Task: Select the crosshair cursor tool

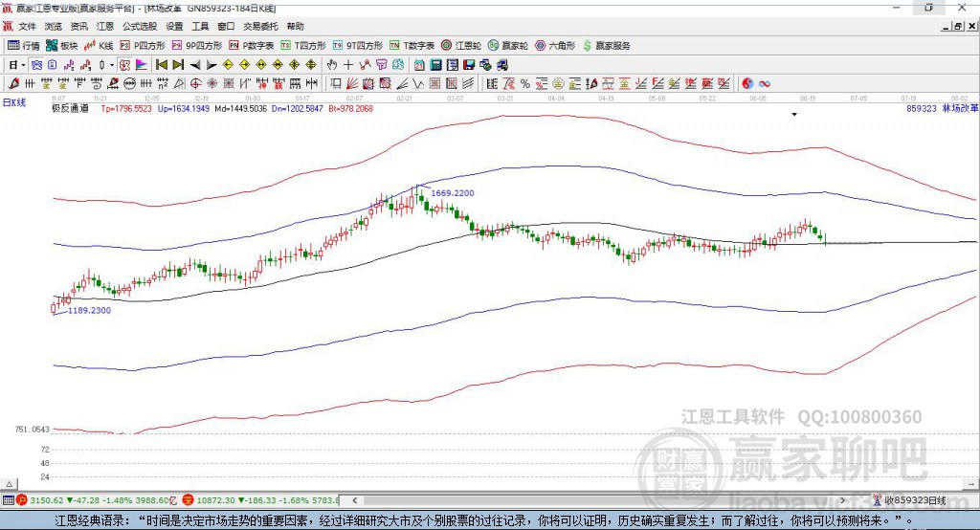Action: pyautogui.click(x=348, y=65)
